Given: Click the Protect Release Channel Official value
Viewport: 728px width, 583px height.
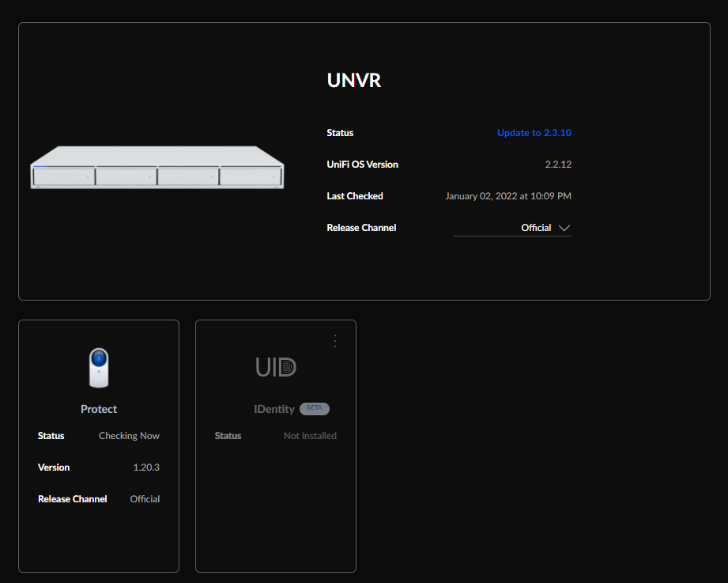Looking at the screenshot, I should (x=145, y=499).
